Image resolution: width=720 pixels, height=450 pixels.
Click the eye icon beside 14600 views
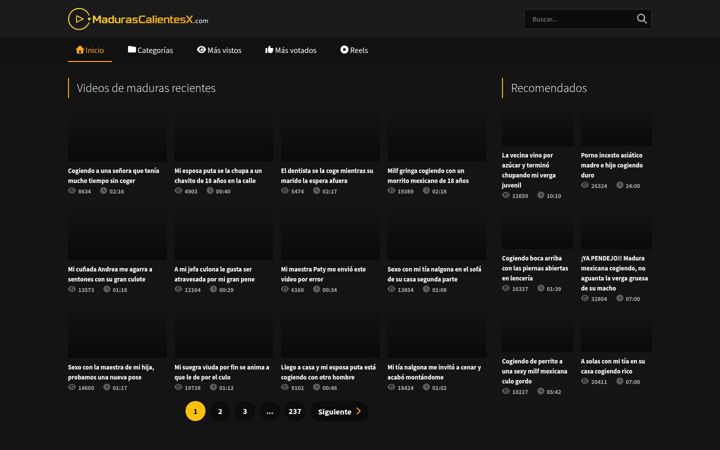point(72,387)
